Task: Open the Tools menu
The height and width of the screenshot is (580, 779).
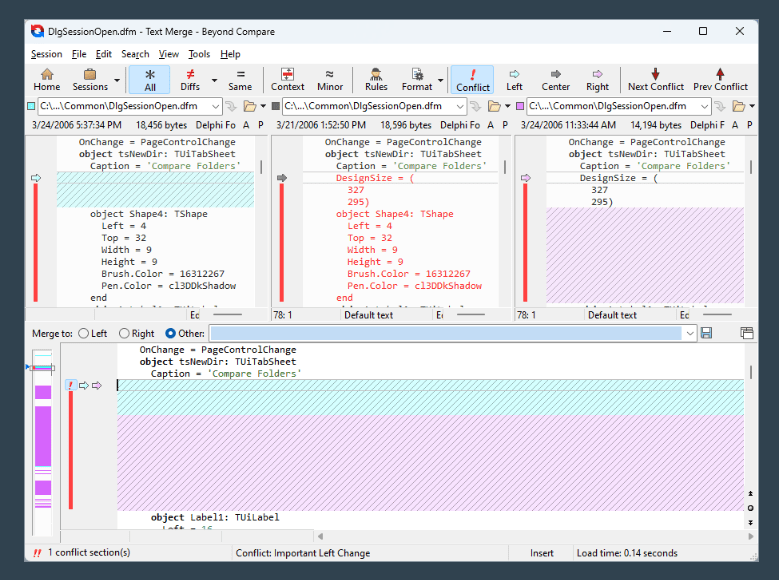Action: [x=199, y=54]
